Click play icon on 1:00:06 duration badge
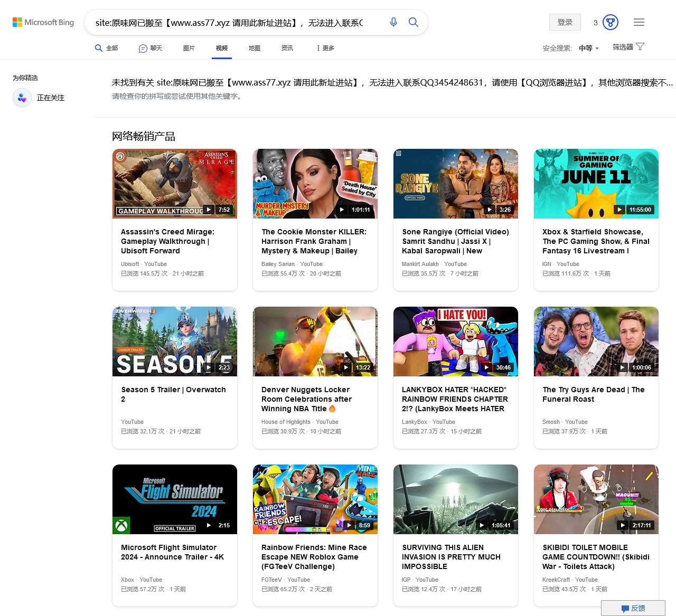The height and width of the screenshot is (616, 676). coord(622,367)
